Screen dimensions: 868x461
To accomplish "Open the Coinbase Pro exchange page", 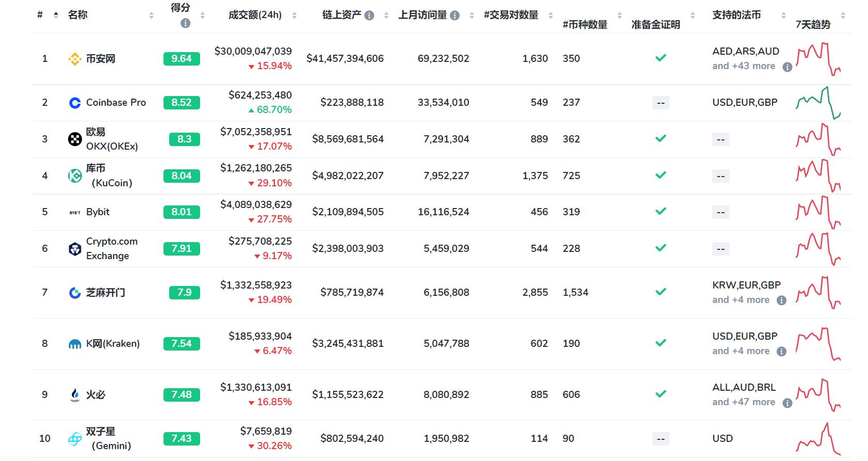I will [116, 103].
